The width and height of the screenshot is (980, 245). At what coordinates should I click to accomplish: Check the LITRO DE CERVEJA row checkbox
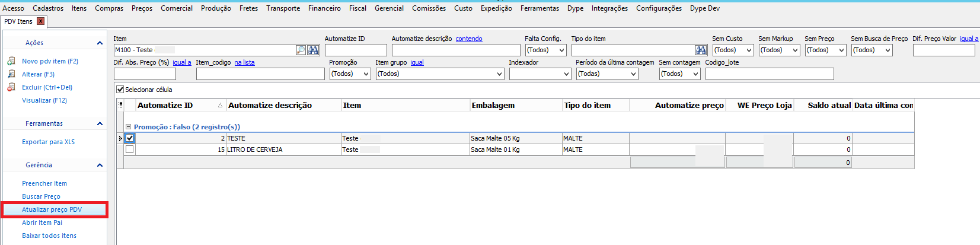(130, 149)
